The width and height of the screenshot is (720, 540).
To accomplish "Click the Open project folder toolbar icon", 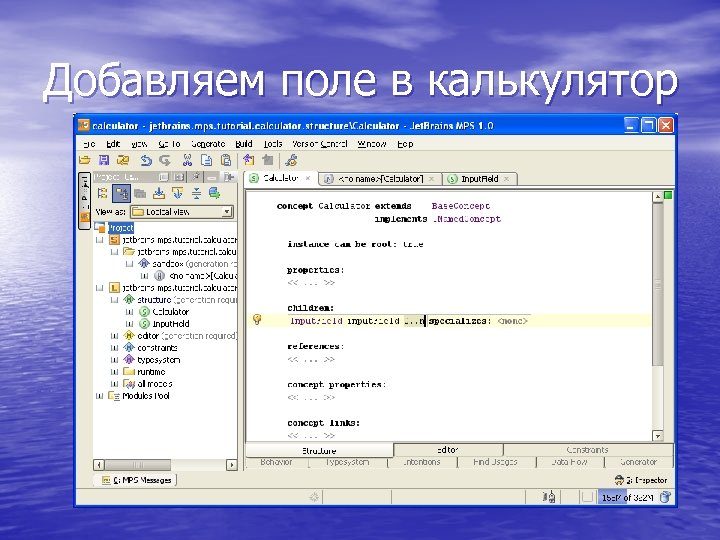I will (85, 160).
